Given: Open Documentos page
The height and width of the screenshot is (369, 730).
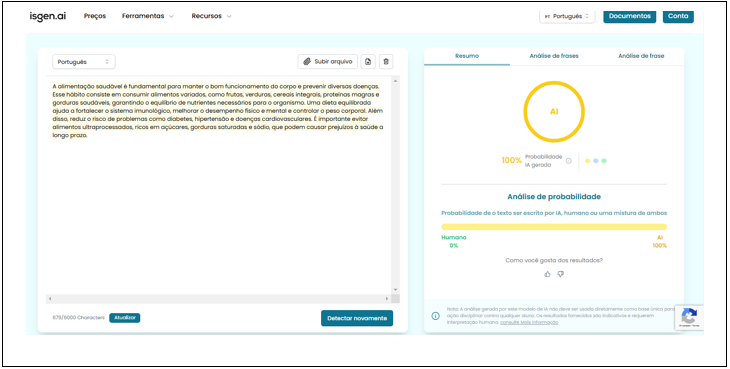Looking at the screenshot, I should pos(629,16).
